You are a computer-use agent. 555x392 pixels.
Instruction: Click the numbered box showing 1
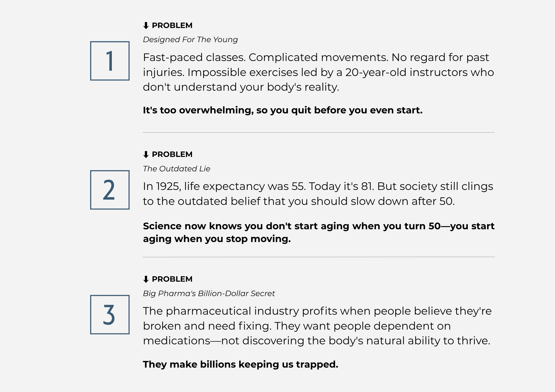tap(110, 61)
